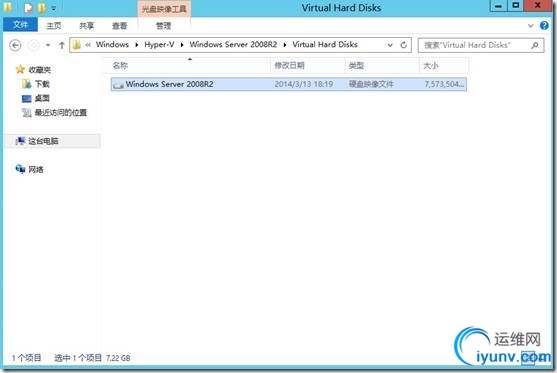557x373 pixels.
Task: Expand the arrow after Windows Server 2008R2 breadcrumb
Action: [285, 45]
